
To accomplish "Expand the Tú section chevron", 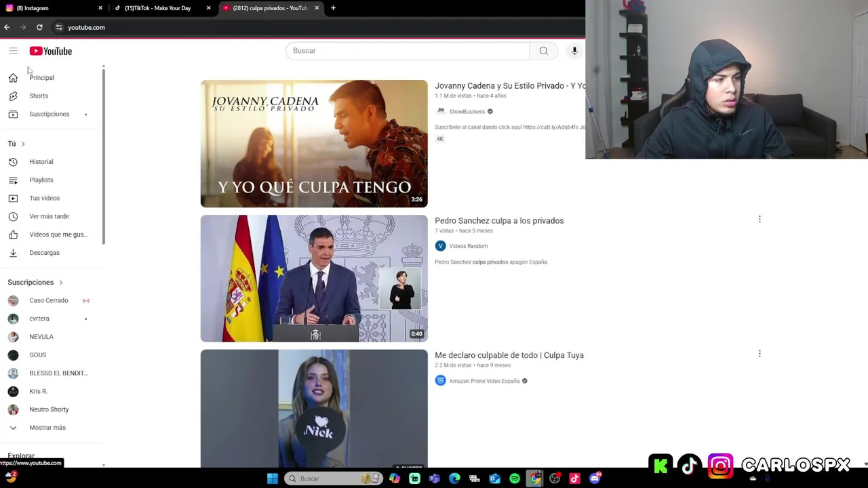I will pyautogui.click(x=23, y=144).
